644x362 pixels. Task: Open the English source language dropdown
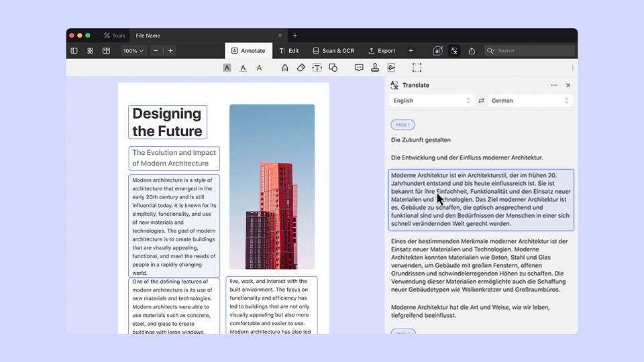pyautogui.click(x=432, y=101)
